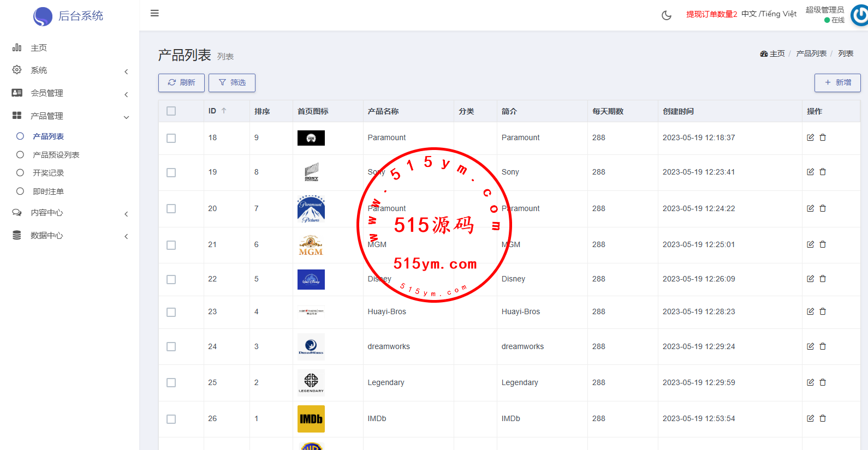Image resolution: width=868 pixels, height=450 pixels.
Task: Click the power logout icon
Action: coord(860,15)
